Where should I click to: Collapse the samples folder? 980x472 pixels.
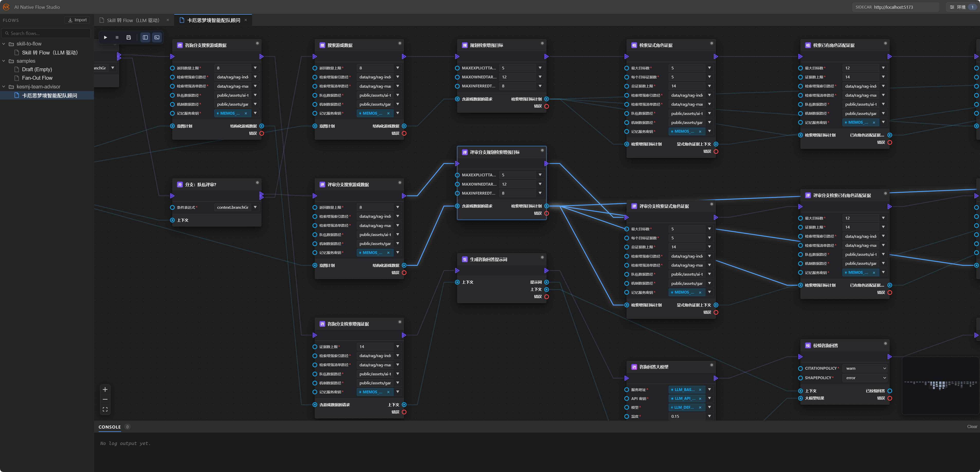(x=4, y=61)
